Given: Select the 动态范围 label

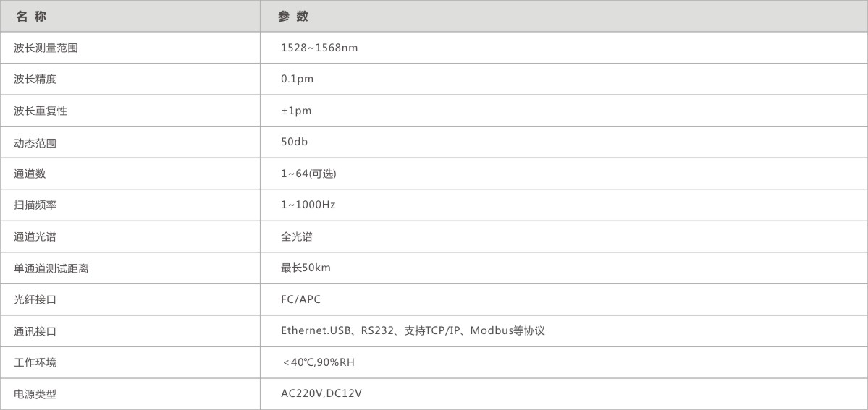Looking at the screenshot, I should click(35, 142).
